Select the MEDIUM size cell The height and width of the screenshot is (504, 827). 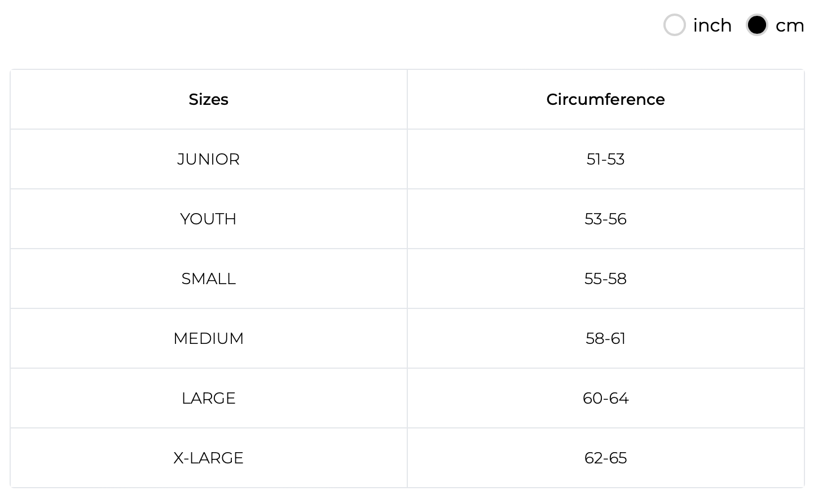coord(209,338)
